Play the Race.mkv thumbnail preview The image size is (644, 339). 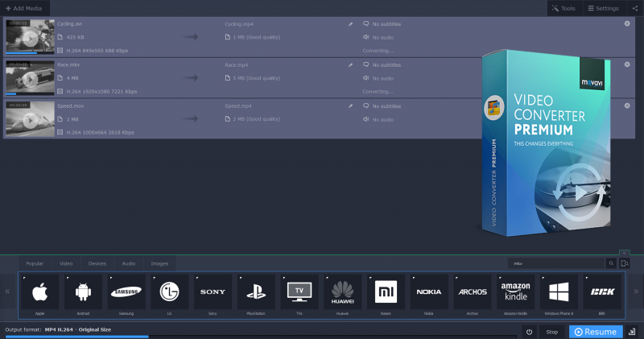(30, 78)
